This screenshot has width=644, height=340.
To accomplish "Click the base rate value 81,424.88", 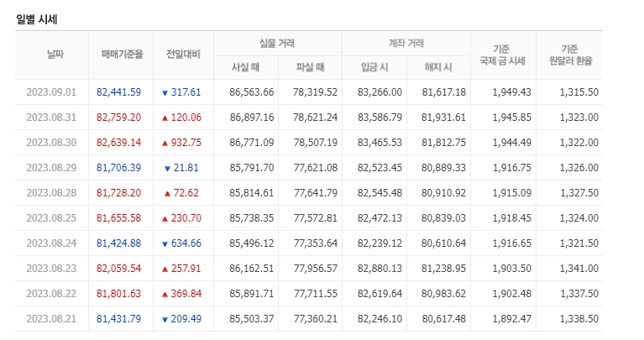I will point(118,243).
